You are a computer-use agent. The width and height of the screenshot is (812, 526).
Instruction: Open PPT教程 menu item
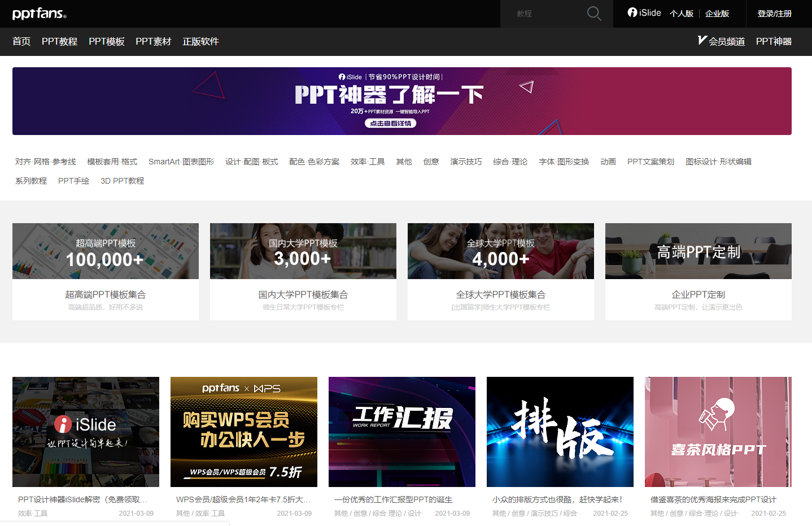coord(59,41)
